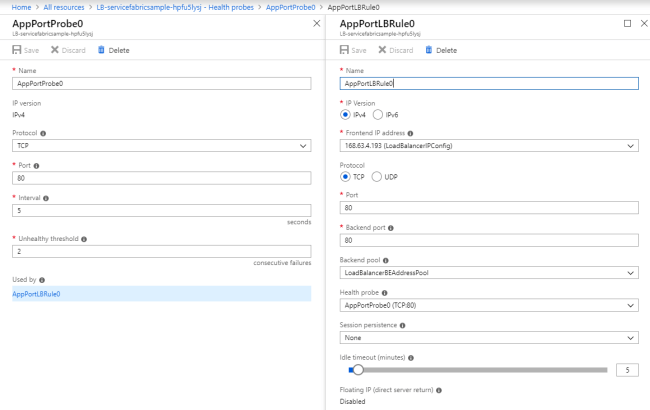Click Backend port field

pyautogui.click(x=489, y=240)
